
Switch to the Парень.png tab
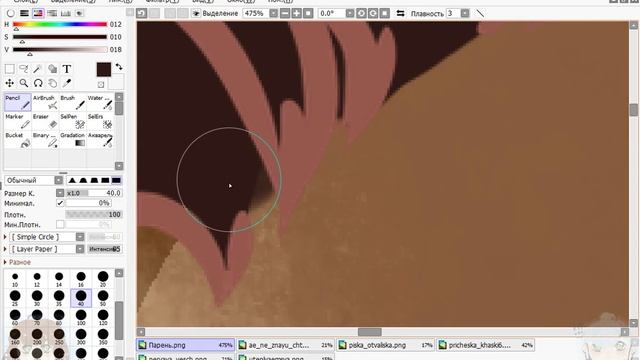pos(186,345)
